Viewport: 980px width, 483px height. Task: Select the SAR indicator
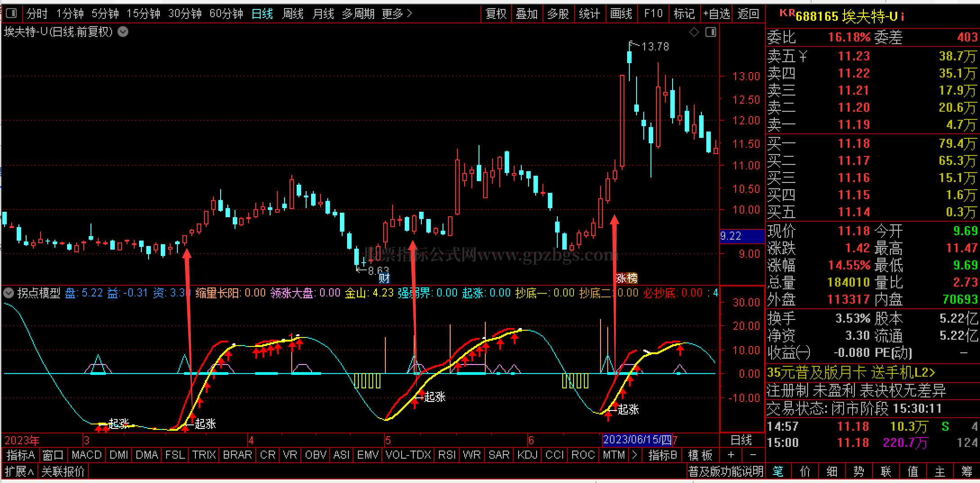point(499,455)
